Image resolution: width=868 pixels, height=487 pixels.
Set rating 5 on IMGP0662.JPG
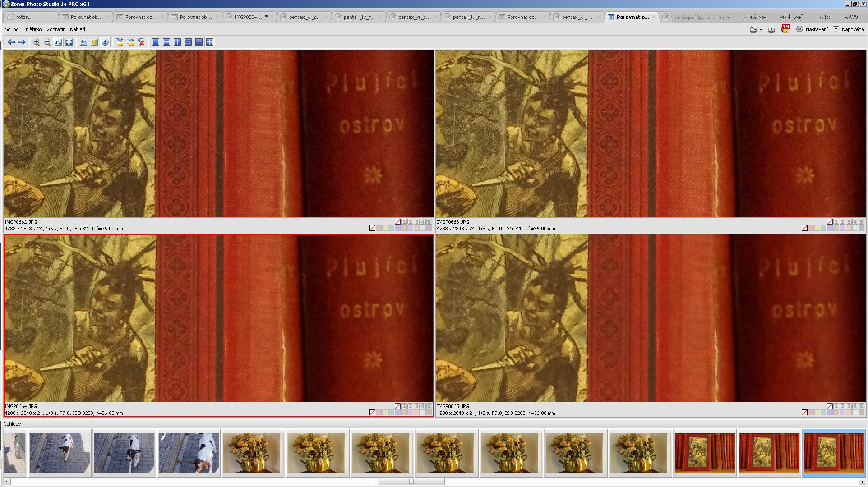(429, 222)
